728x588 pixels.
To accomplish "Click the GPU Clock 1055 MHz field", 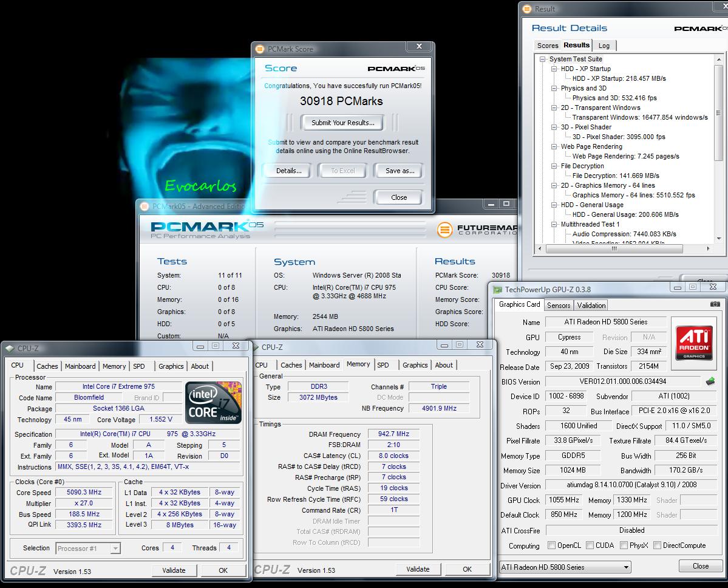I will 563,500.
